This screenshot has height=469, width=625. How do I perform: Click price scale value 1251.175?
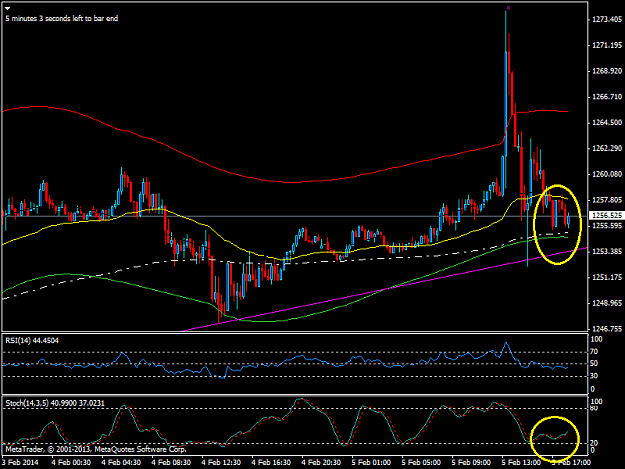tap(607, 277)
